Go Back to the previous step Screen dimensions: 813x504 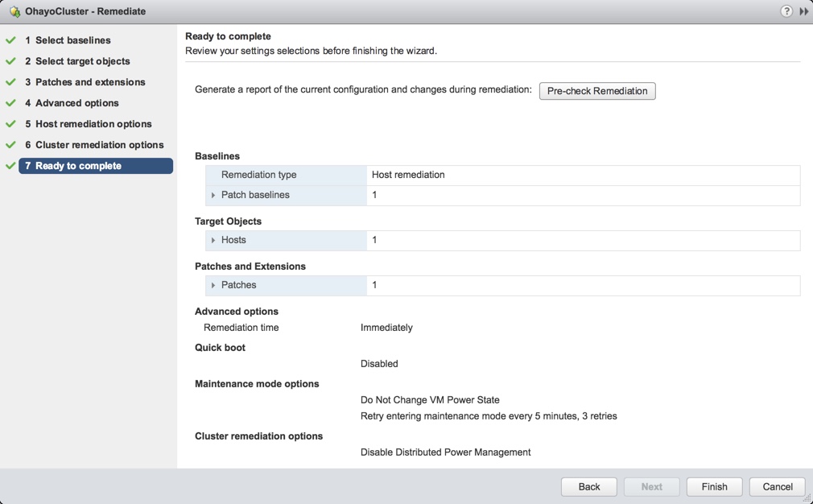(589, 486)
